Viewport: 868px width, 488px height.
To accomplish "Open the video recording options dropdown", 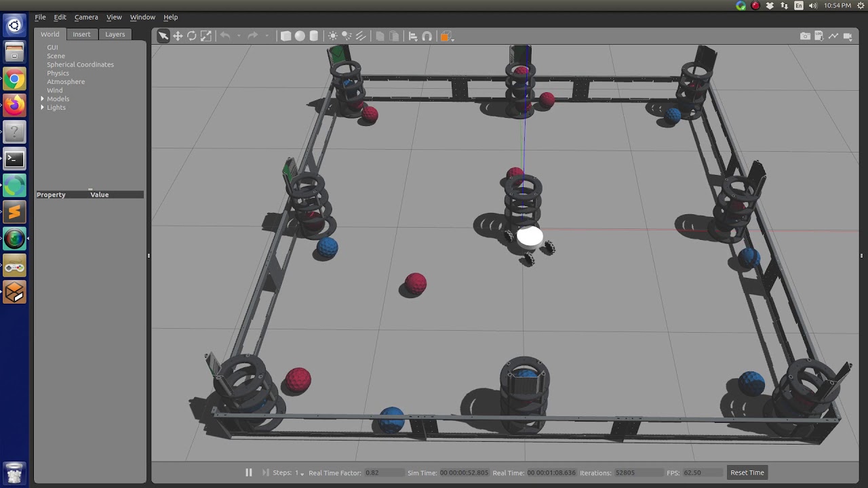I will 848,37.
